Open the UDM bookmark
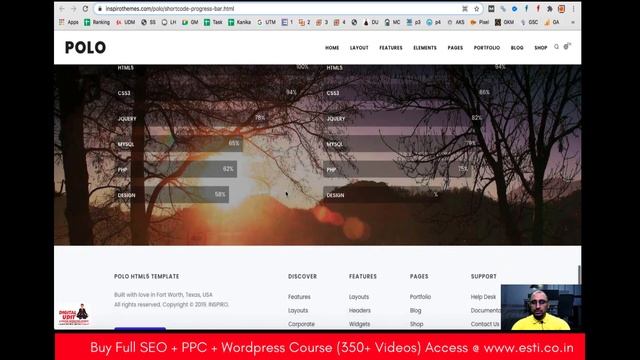The height and width of the screenshot is (360, 640). (x=125, y=22)
